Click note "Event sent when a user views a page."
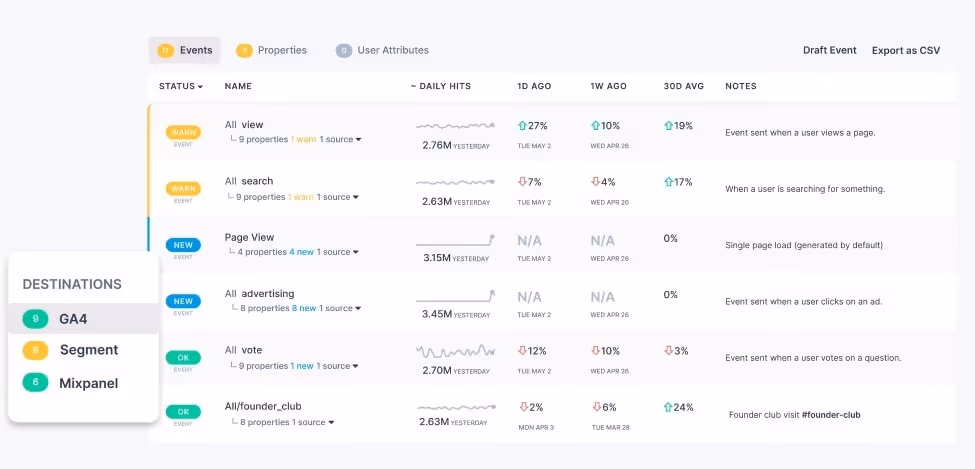Screen dimensions: 975x469 point(800,132)
